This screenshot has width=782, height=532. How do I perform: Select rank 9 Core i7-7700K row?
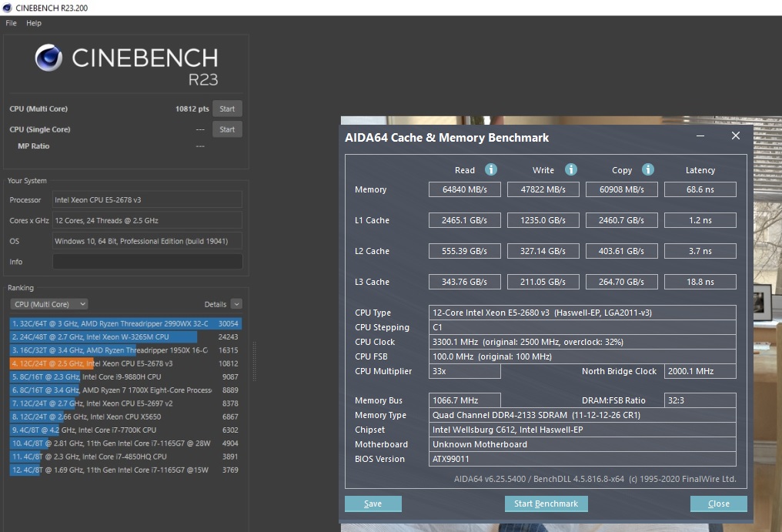point(125,430)
